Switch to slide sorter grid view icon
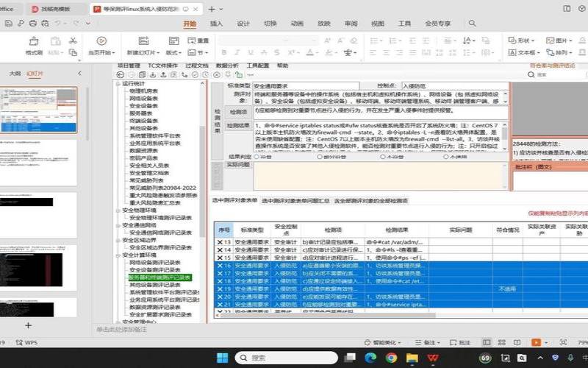The image size is (588, 368). point(502,342)
